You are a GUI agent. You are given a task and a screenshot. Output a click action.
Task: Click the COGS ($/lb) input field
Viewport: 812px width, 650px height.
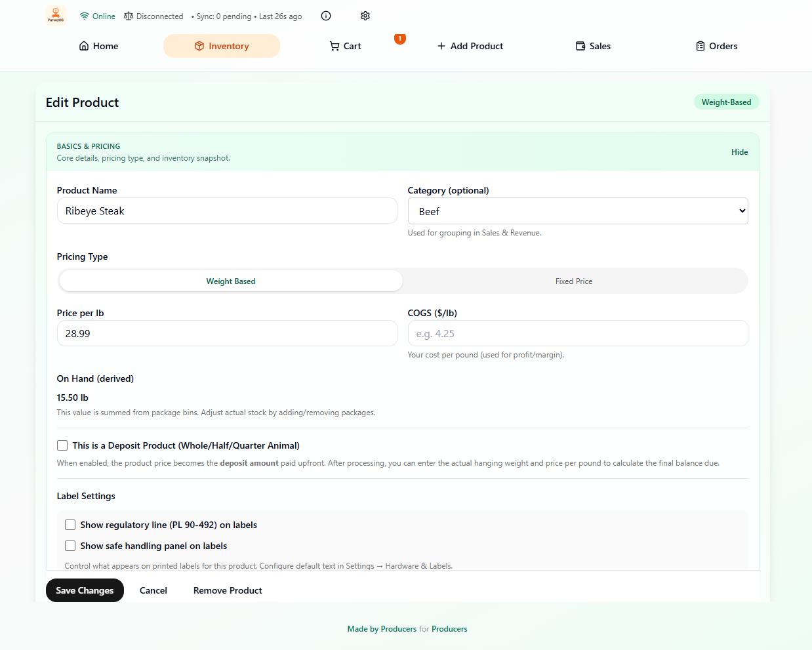click(577, 333)
